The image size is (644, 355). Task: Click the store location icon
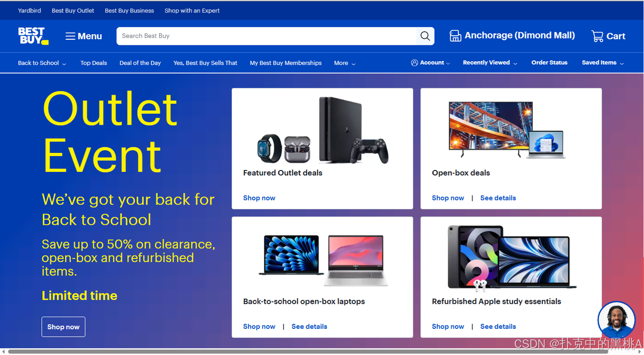[455, 36]
